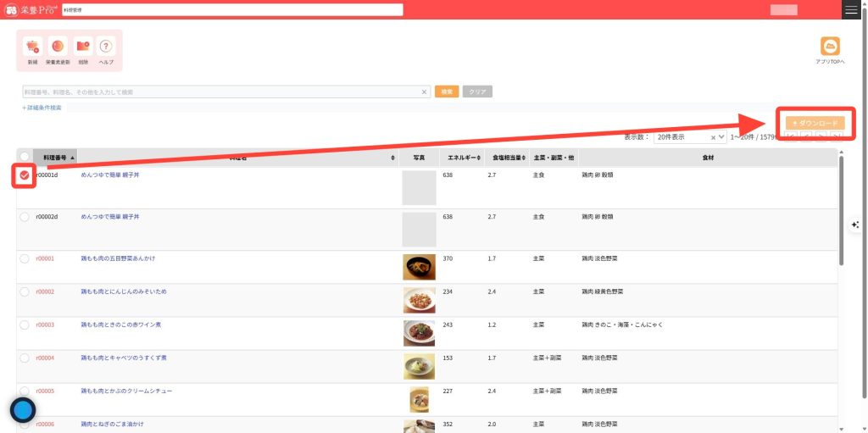
Task: Toggle the select-all checkbox in table header
Action: tap(25, 157)
